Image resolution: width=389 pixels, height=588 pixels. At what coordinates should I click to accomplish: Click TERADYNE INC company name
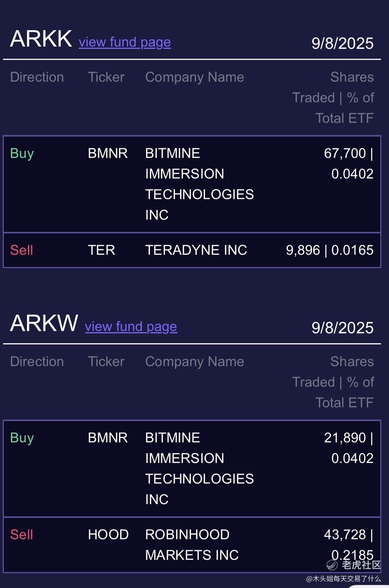(196, 250)
